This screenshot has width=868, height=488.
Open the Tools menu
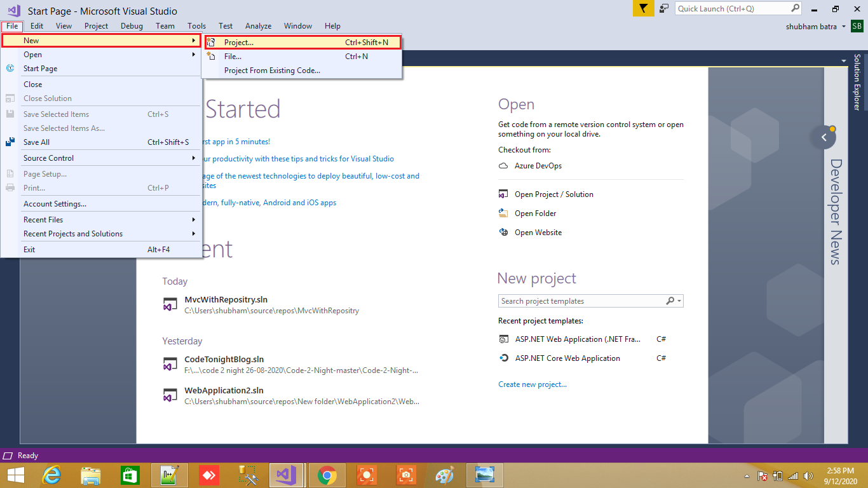[x=196, y=26]
